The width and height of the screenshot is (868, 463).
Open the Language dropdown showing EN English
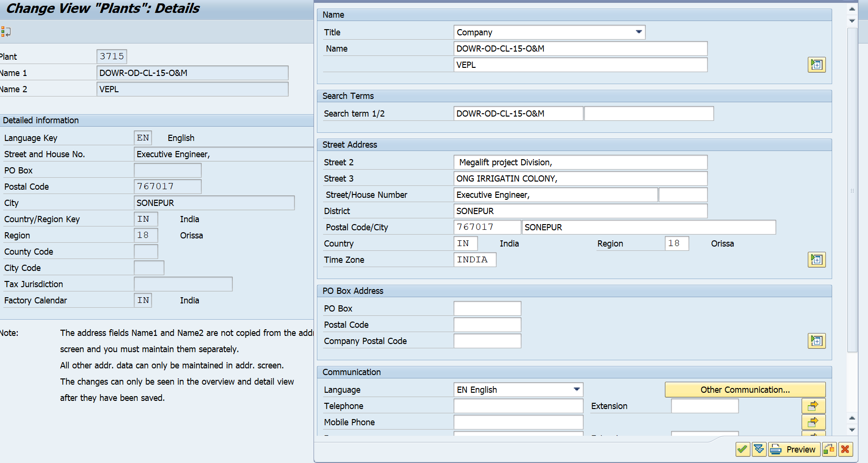tap(576, 390)
